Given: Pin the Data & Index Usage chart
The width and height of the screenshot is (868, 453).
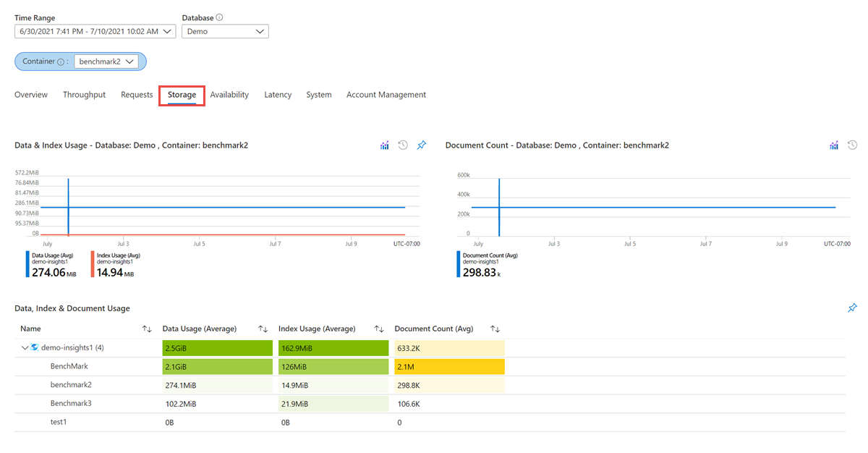Looking at the screenshot, I should (422, 145).
